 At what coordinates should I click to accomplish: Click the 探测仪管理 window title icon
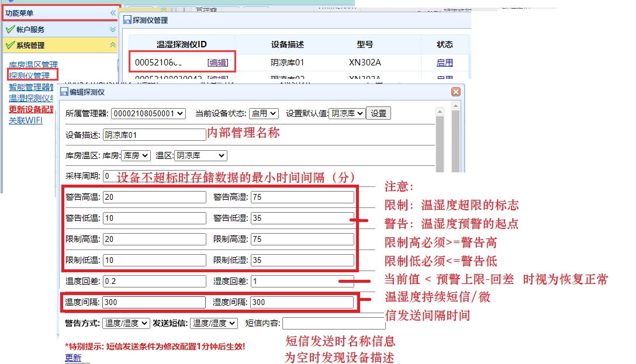[127, 20]
